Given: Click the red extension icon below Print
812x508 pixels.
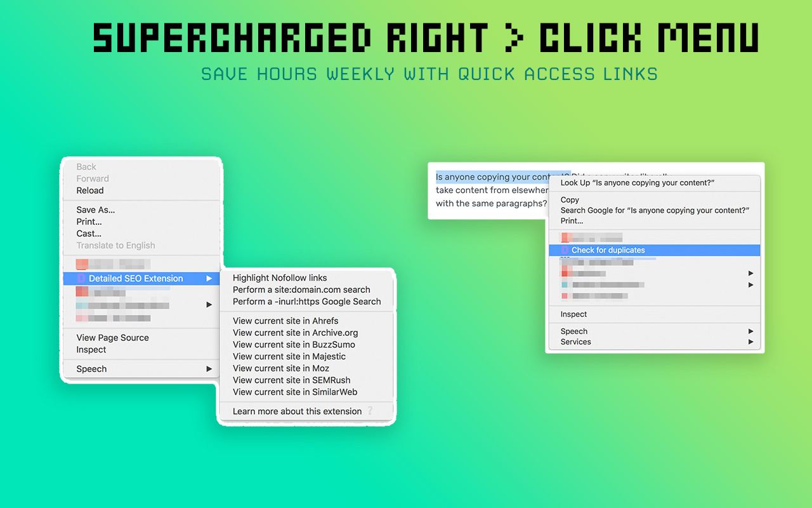Looking at the screenshot, I should (565, 237).
